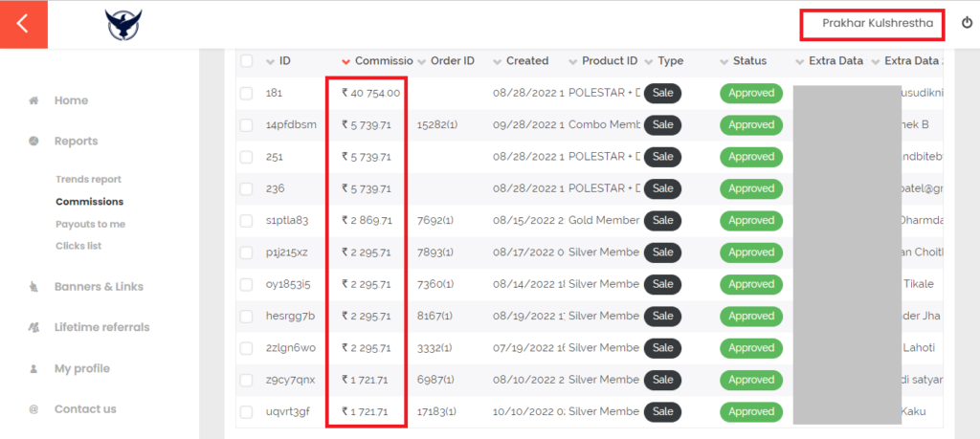Screen dimensions: 980x439
Task: Click the My profile person icon
Action: pos(33,368)
